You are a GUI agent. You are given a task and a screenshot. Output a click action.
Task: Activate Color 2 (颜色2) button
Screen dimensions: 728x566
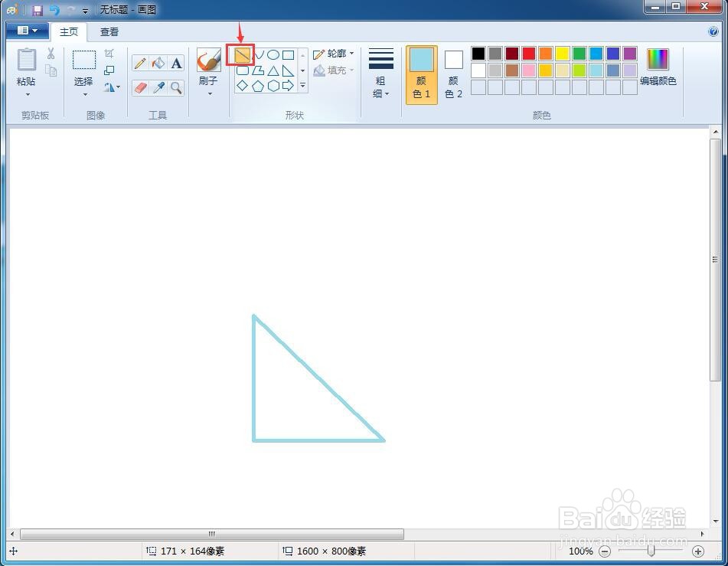[x=454, y=74]
